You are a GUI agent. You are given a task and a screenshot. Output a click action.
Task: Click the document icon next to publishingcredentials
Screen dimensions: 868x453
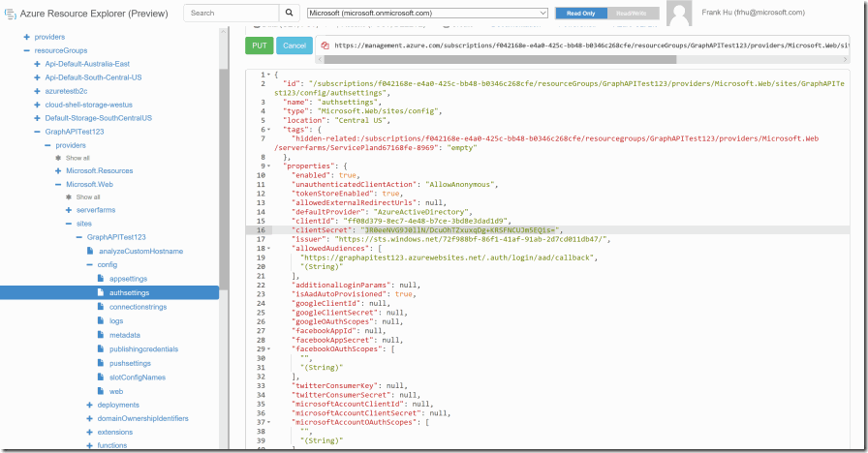(101, 348)
